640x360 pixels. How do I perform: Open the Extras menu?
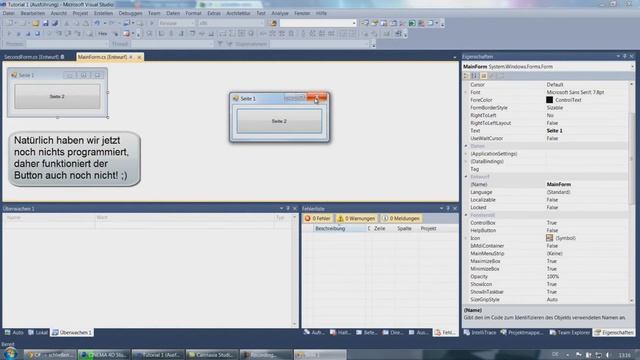[x=214, y=13]
